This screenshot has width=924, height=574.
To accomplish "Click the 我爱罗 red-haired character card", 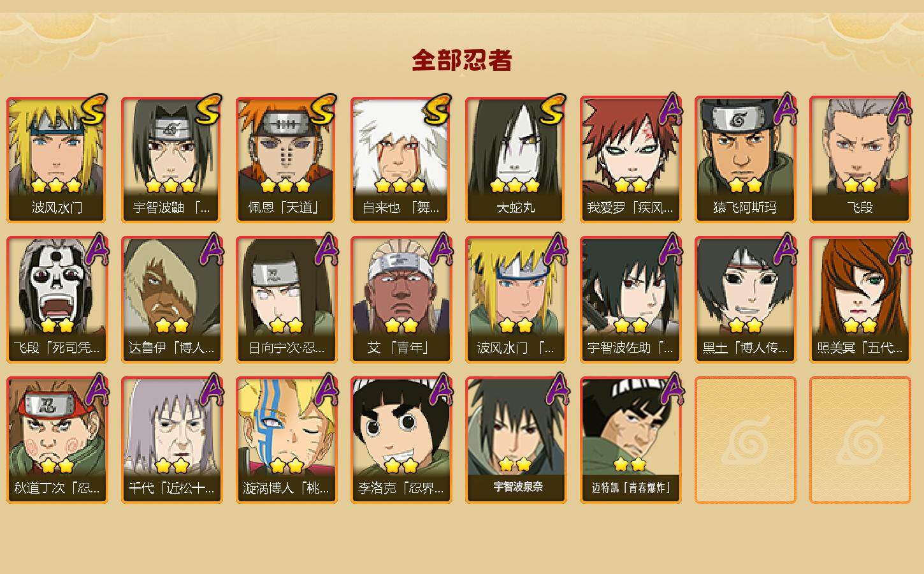I will (x=630, y=159).
